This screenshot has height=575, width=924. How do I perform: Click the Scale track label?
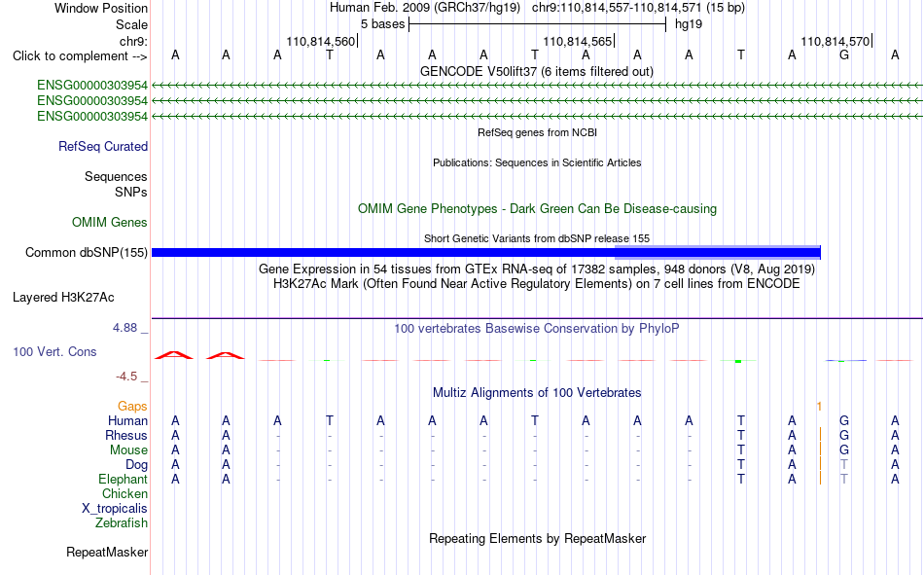(131, 24)
